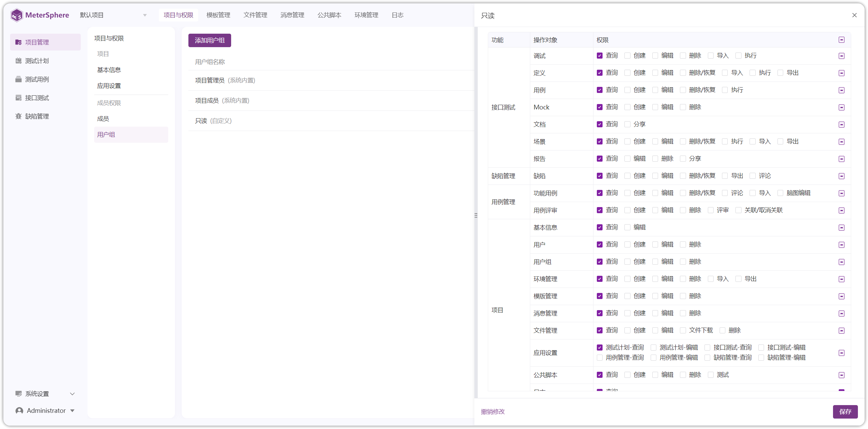
Task: Click the MeterSphere logo icon
Action: [x=16, y=15]
